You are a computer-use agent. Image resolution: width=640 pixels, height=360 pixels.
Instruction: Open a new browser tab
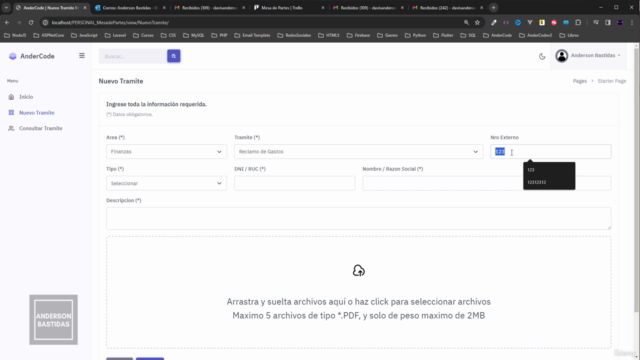(x=493, y=8)
